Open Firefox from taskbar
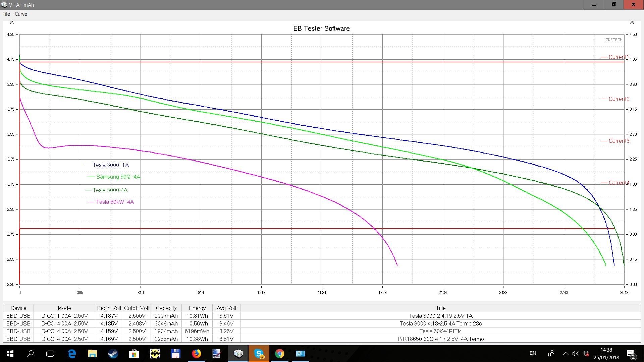This screenshot has width=644, height=362. tap(196, 354)
